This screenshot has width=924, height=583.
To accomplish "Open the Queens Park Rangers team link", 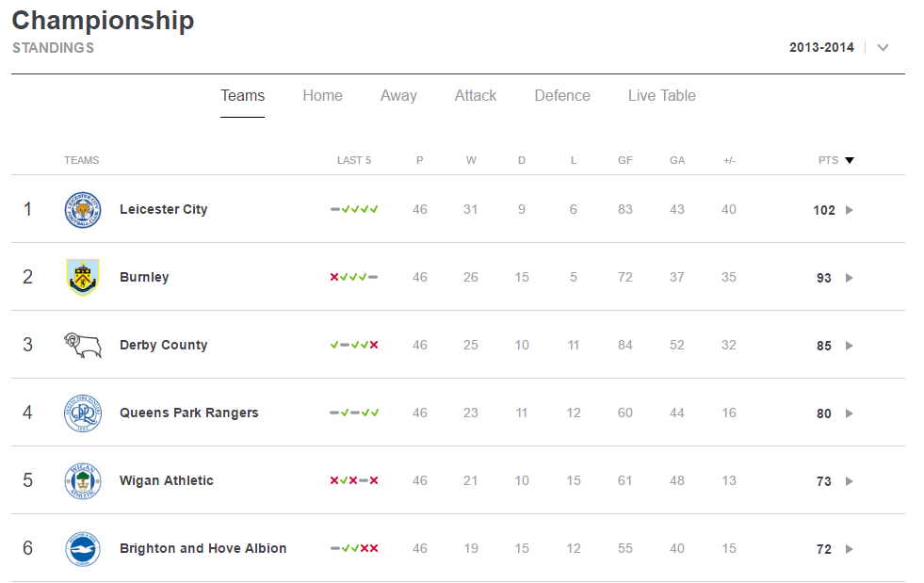I will pyautogui.click(x=188, y=413).
